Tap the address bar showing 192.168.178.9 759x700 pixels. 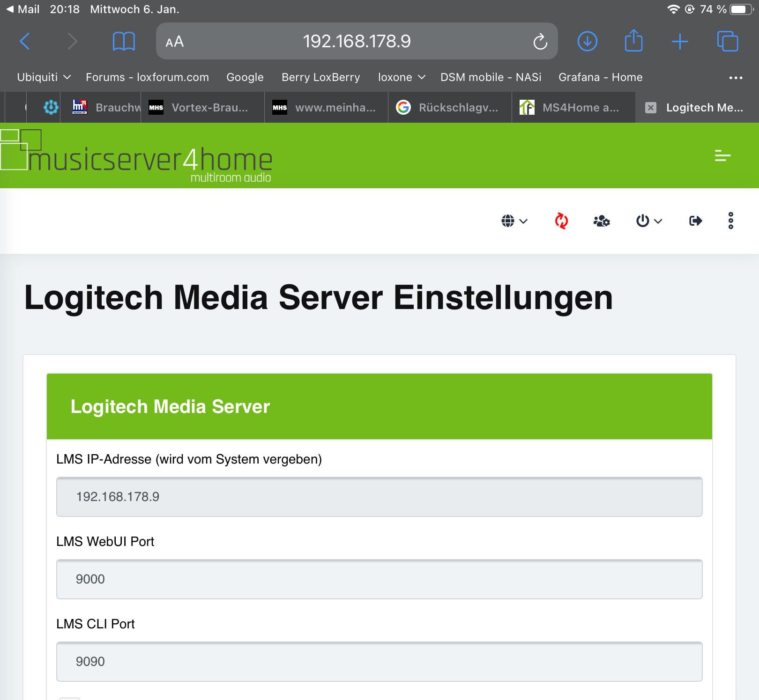(x=357, y=41)
